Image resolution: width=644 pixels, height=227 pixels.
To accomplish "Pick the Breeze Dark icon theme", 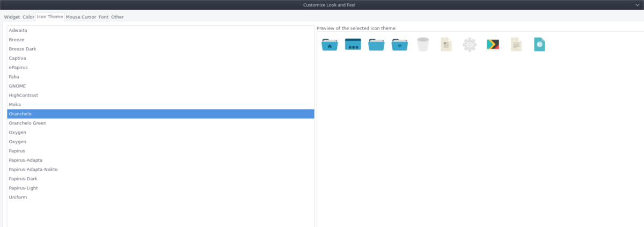I will (x=160, y=49).
